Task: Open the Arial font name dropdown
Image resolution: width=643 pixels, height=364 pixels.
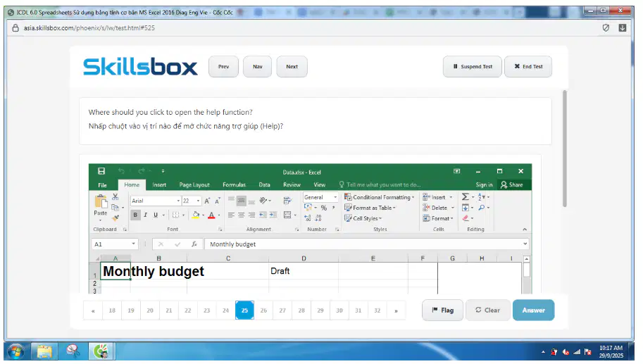Action: click(178, 201)
